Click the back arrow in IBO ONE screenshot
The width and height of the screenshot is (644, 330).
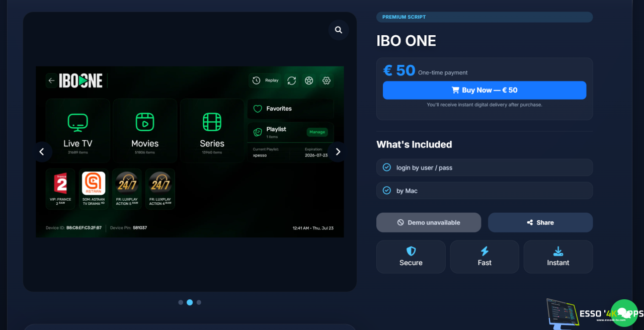[x=51, y=80]
